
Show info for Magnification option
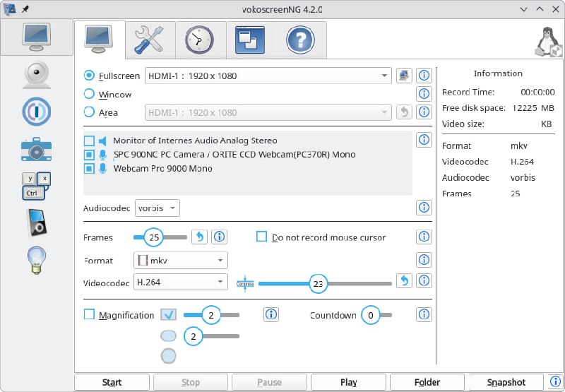point(270,315)
